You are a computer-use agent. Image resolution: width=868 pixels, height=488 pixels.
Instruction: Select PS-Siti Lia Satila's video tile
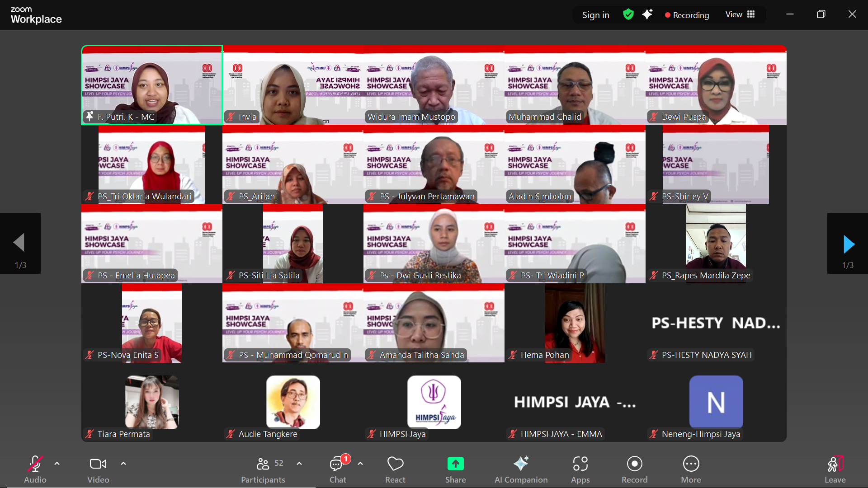(293, 244)
